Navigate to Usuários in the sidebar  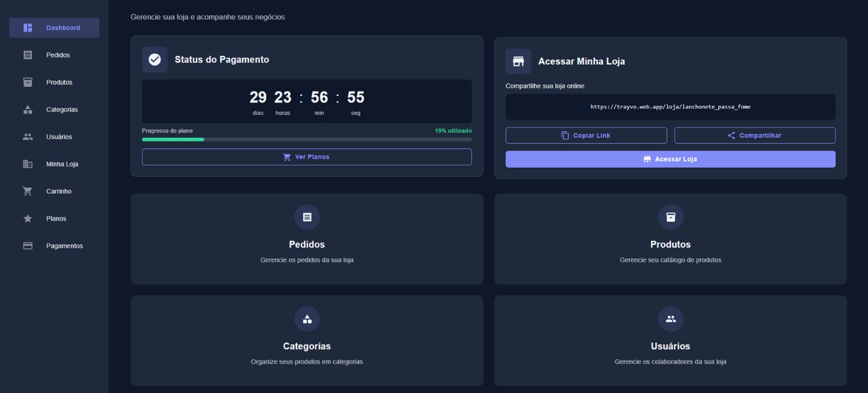point(54,137)
